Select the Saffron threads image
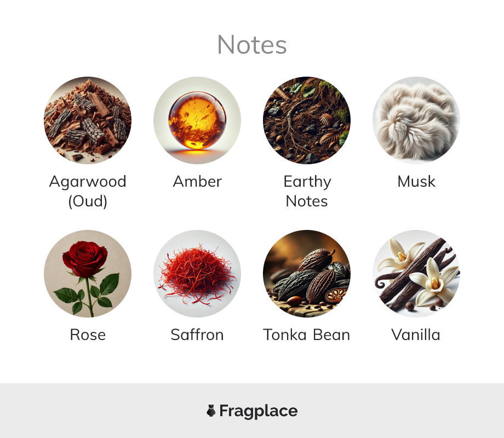This screenshot has width=504, height=438. [x=197, y=273]
